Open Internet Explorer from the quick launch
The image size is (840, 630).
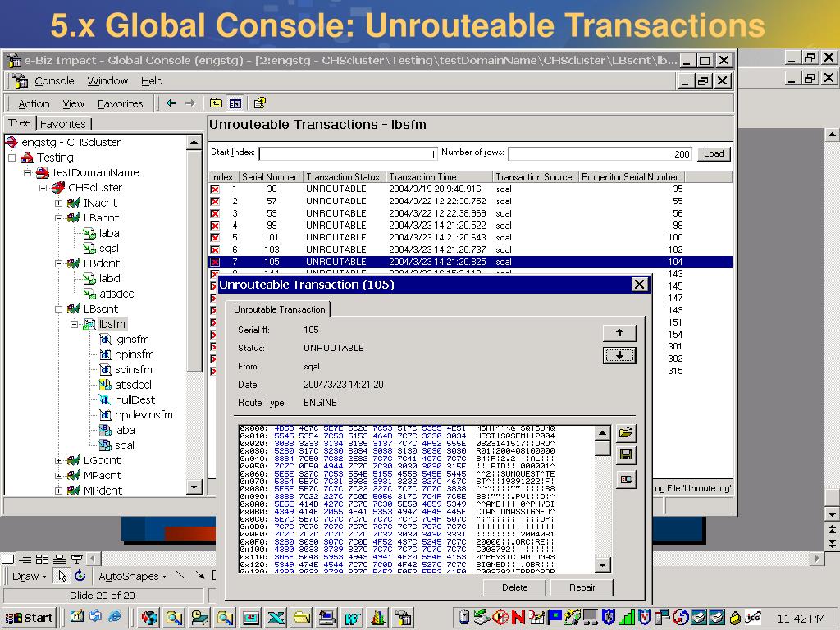point(114,617)
